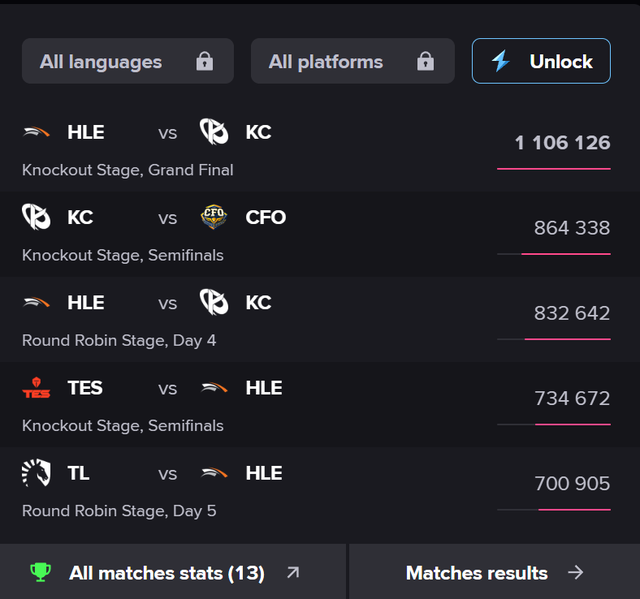Open the All languages filter dropdown
This screenshot has width=640, height=599.
click(127, 61)
